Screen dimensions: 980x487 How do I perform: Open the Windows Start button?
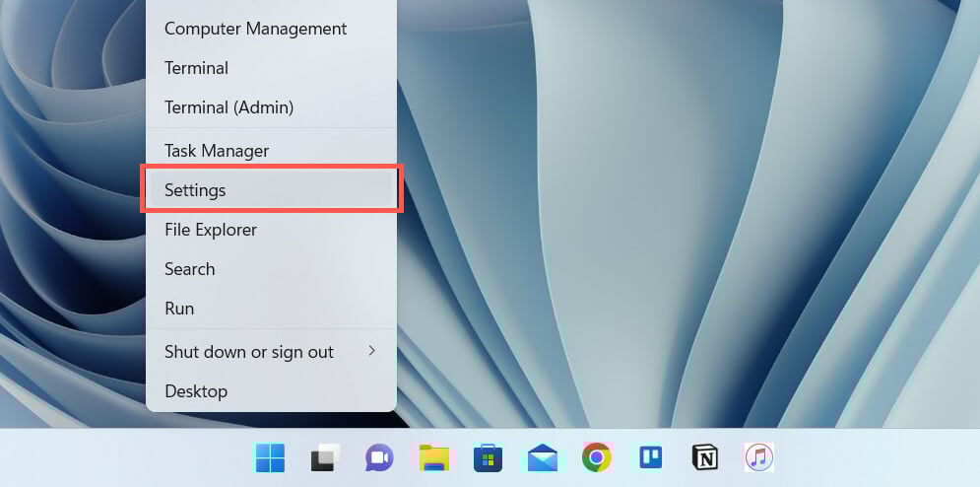click(269, 457)
